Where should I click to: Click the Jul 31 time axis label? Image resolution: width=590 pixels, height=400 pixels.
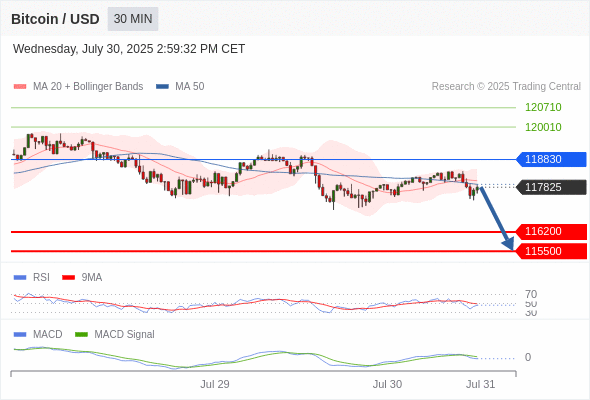pos(481,384)
